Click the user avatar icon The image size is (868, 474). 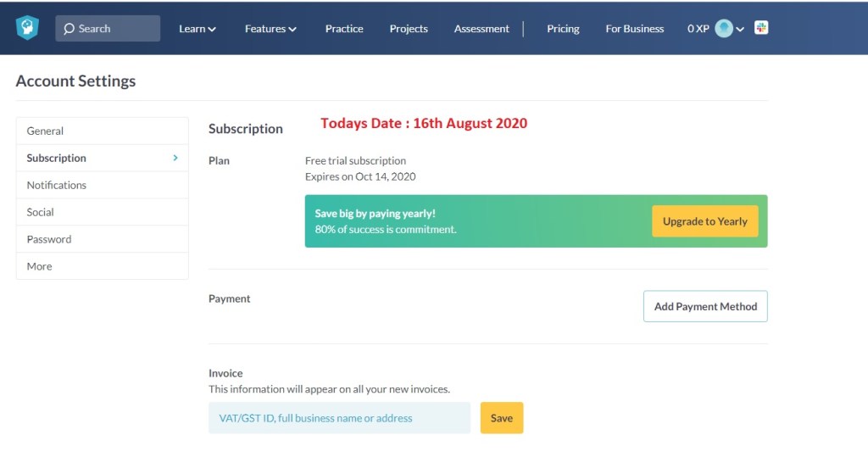point(724,29)
